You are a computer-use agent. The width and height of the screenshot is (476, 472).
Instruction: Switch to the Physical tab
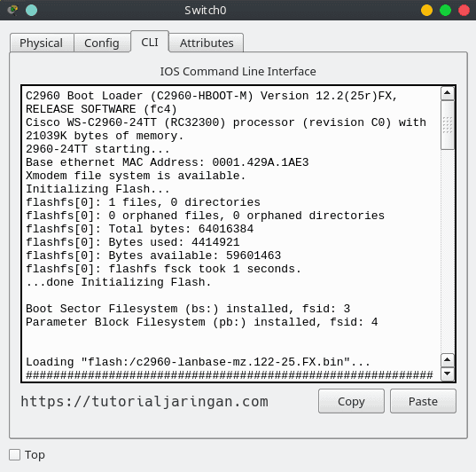point(42,43)
